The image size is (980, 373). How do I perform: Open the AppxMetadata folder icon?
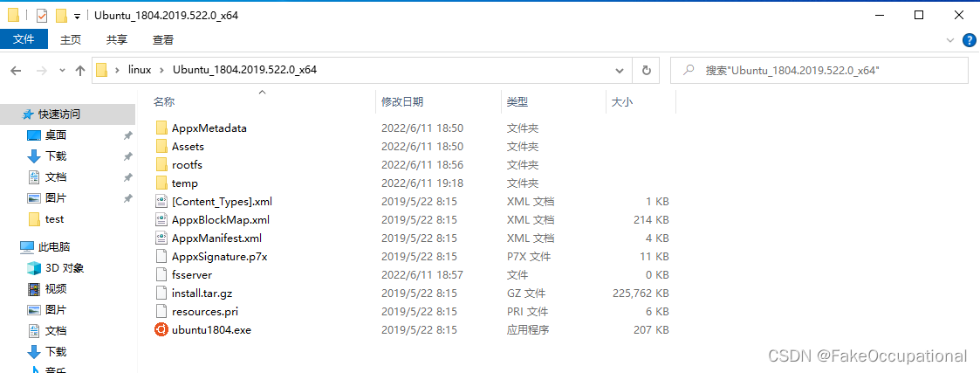coord(161,128)
